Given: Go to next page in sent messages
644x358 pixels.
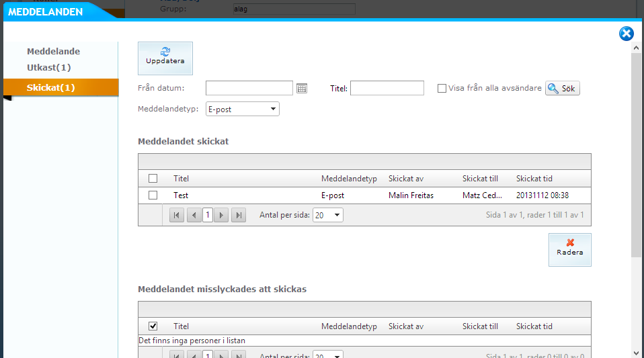Looking at the screenshot, I should tap(221, 215).
